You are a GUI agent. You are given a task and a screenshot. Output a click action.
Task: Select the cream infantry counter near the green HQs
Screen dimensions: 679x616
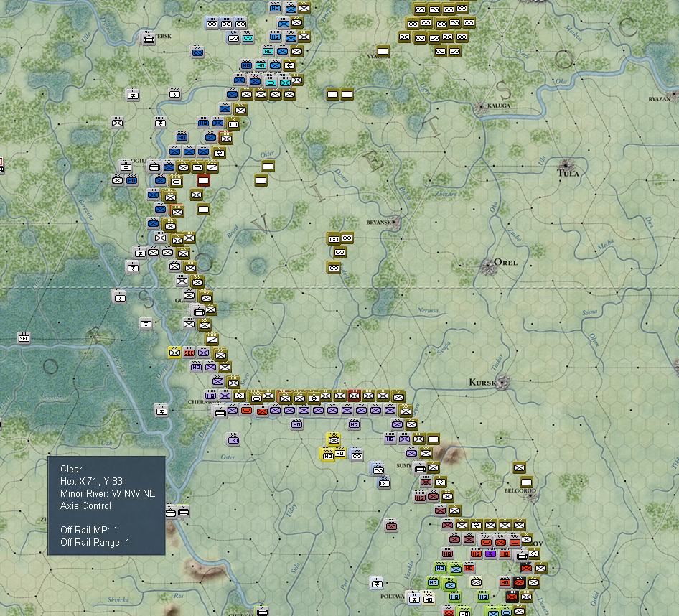click(x=477, y=582)
